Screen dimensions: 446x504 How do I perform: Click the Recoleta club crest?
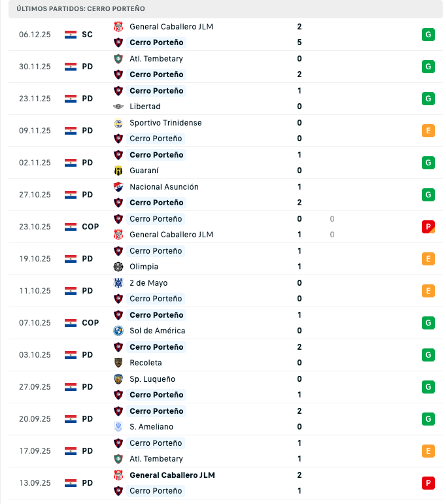pyautogui.click(x=118, y=363)
